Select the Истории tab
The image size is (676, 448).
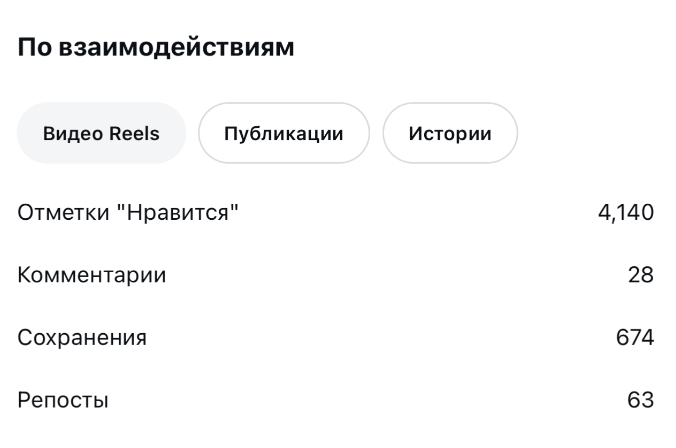click(450, 133)
